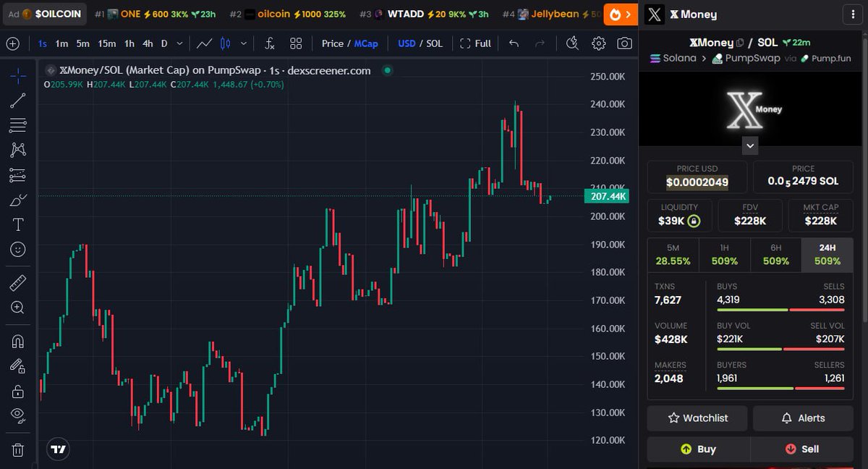Viewport: 868px width, 469px height.
Task: Select the pattern drawing tool
Action: (x=18, y=150)
